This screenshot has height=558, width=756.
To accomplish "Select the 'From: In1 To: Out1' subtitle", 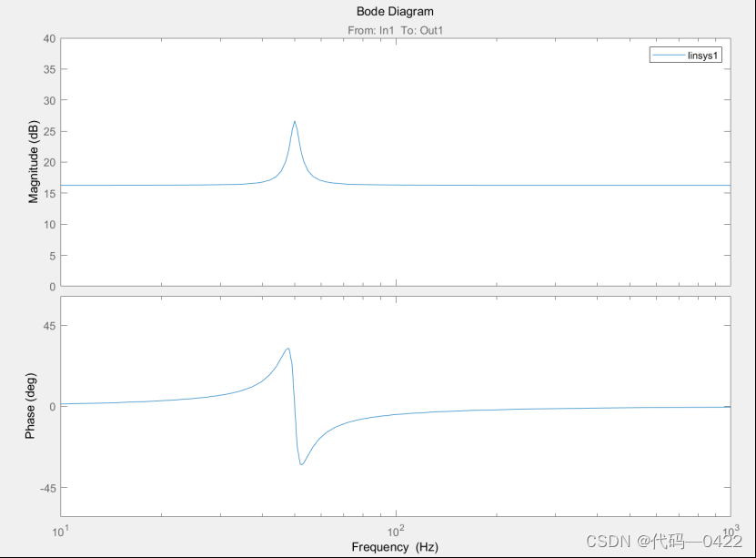I will [395, 30].
